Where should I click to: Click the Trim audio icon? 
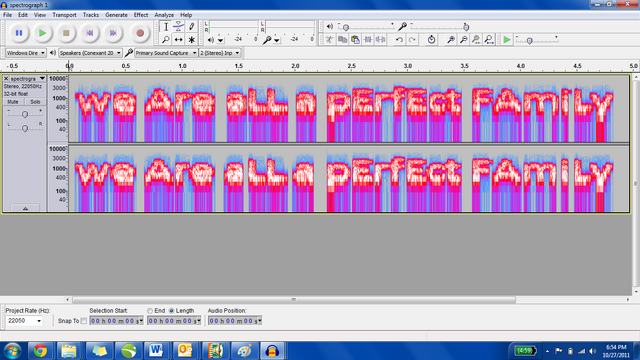click(368, 40)
